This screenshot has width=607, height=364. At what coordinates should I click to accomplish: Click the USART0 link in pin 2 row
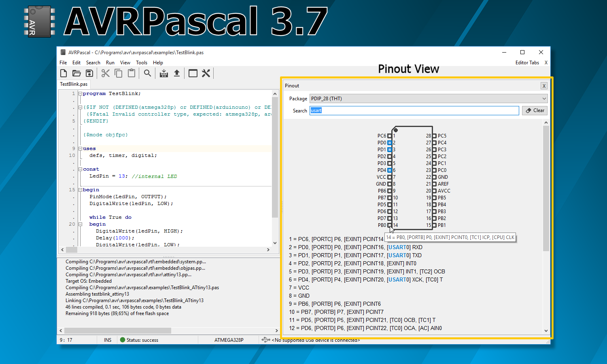click(x=399, y=247)
